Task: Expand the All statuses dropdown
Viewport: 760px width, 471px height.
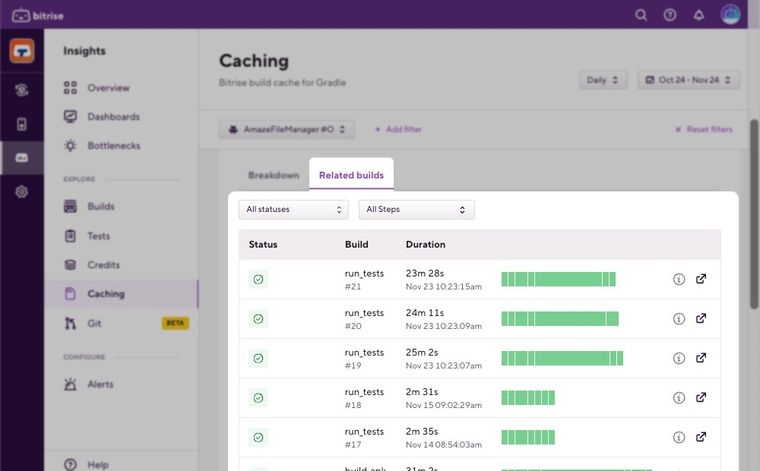Action: pyautogui.click(x=294, y=209)
